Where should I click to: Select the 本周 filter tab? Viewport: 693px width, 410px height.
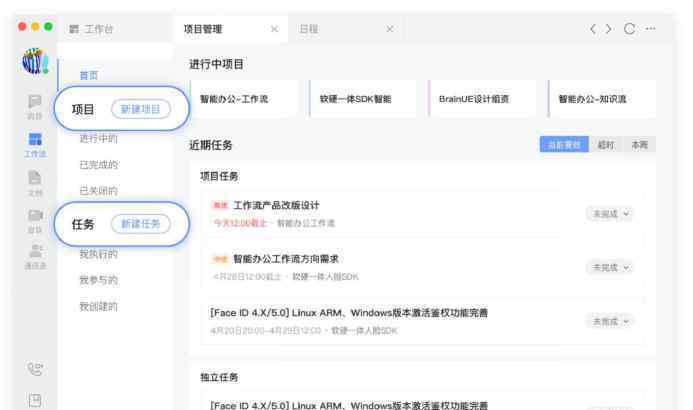click(640, 144)
